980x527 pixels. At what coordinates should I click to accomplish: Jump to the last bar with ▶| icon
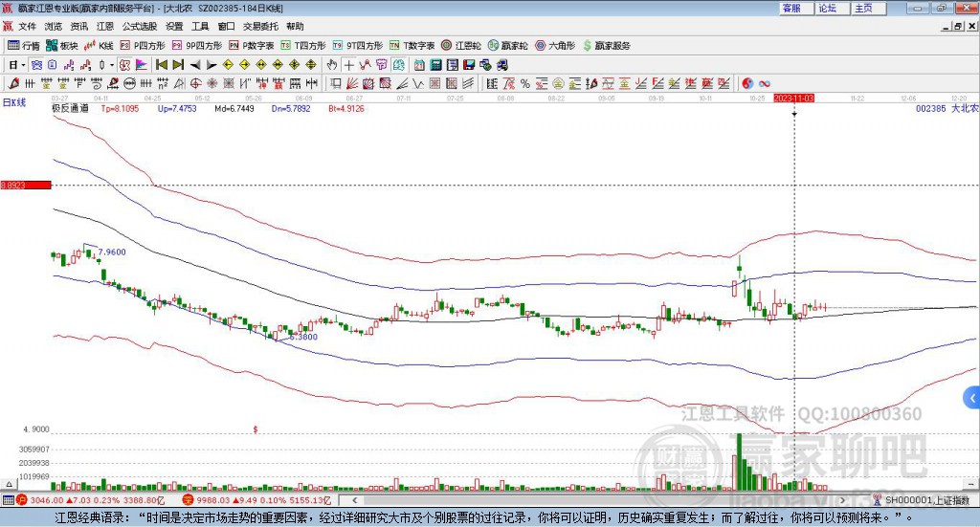pyautogui.click(x=178, y=64)
